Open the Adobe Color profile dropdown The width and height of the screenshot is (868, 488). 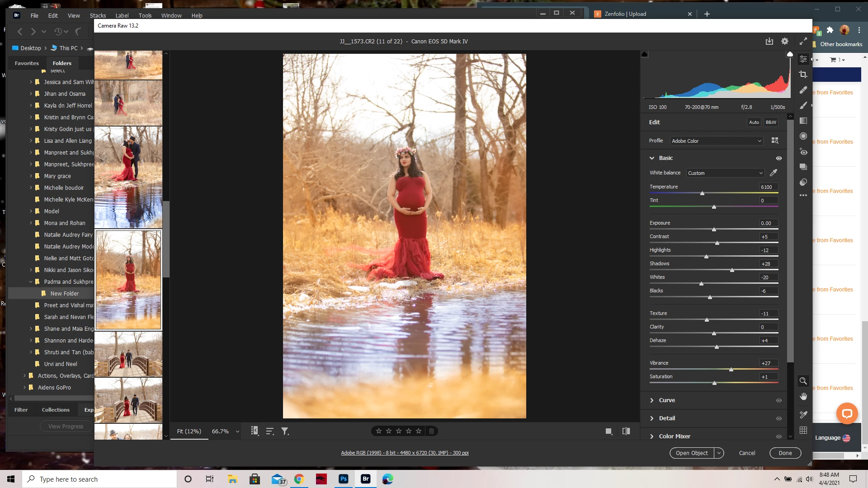click(716, 141)
